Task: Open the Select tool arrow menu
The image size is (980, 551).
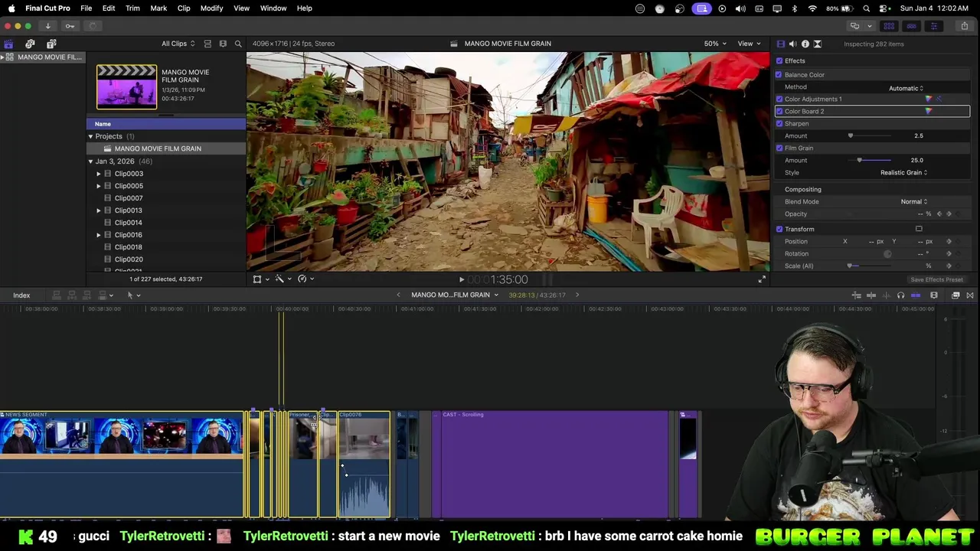Action: [133, 295]
